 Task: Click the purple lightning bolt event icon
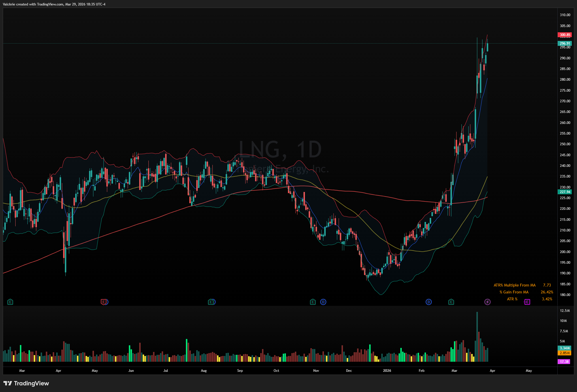point(487,302)
